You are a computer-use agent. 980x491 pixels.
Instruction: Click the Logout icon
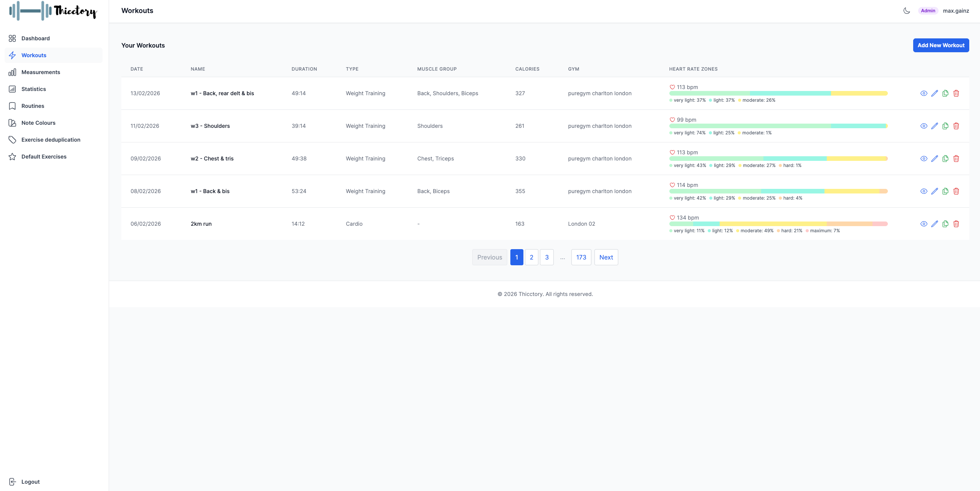(x=13, y=481)
